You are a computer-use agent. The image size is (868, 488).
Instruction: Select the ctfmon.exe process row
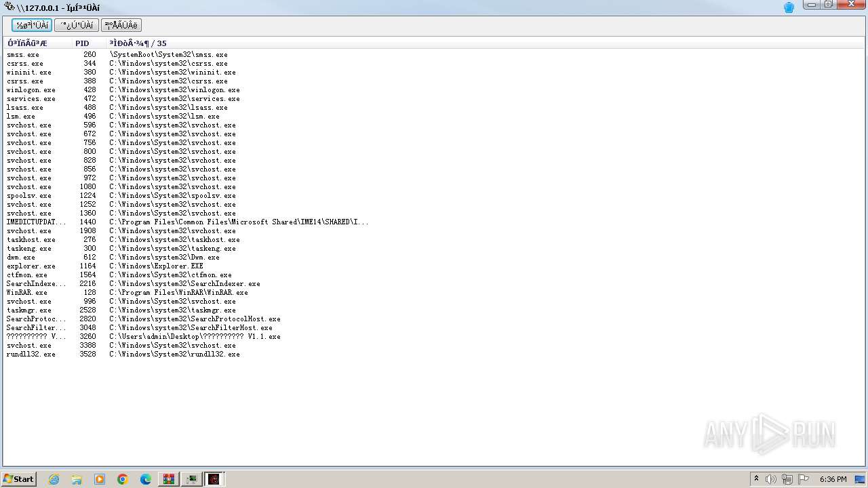pos(434,274)
